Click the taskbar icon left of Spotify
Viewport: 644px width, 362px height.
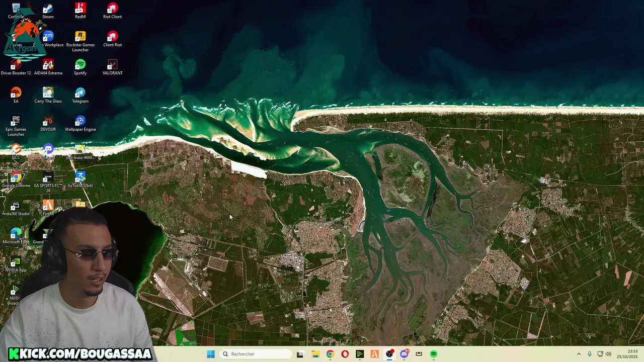click(x=419, y=354)
